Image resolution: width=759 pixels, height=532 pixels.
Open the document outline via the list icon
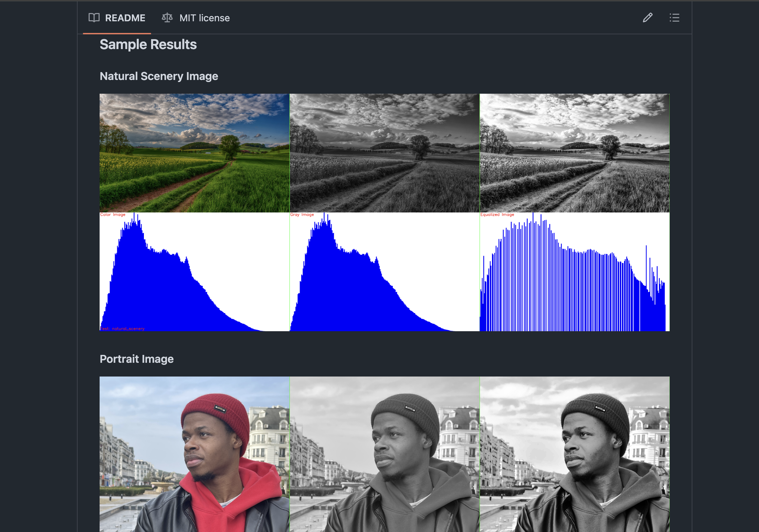point(674,18)
